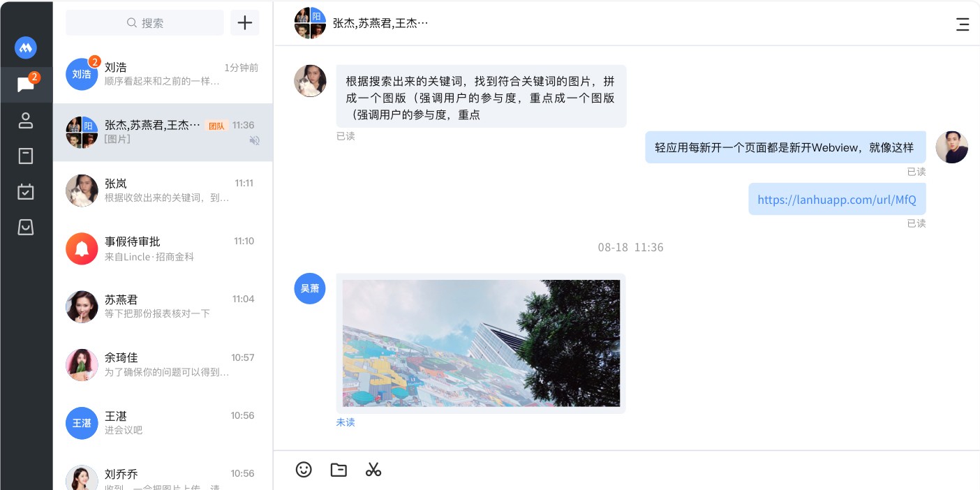Image resolution: width=980 pixels, height=490 pixels.
Task: Select the 刘浩 conversation
Action: tap(163, 74)
